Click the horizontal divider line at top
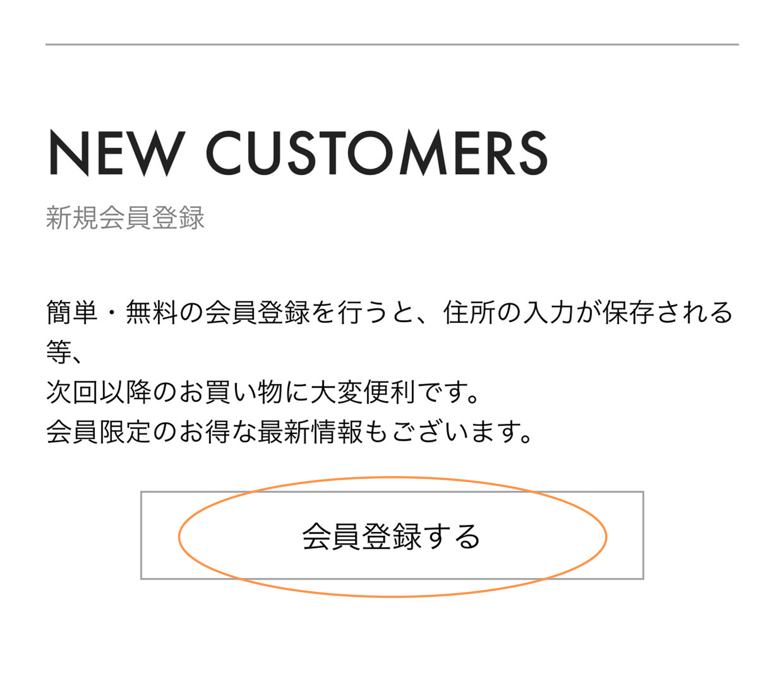This screenshot has width=784, height=681. [392, 45]
